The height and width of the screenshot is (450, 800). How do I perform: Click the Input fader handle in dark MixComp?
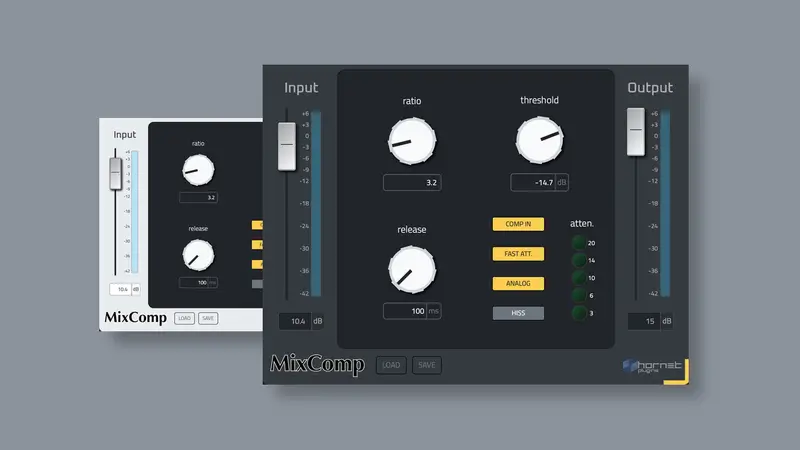tap(287, 146)
